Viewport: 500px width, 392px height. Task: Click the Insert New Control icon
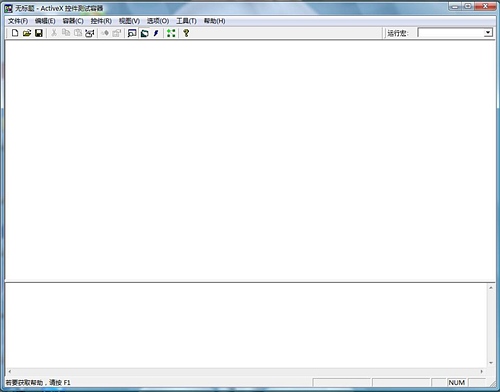tap(90, 33)
